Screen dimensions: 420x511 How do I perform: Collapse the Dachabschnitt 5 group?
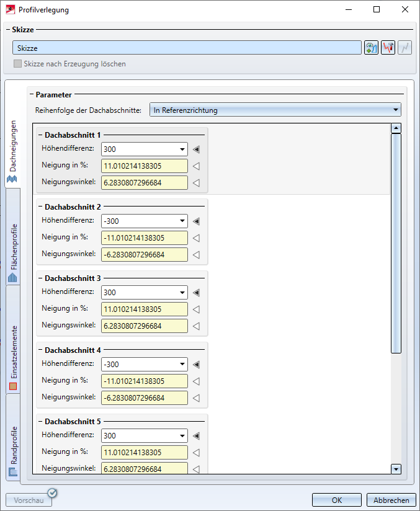(x=40, y=421)
